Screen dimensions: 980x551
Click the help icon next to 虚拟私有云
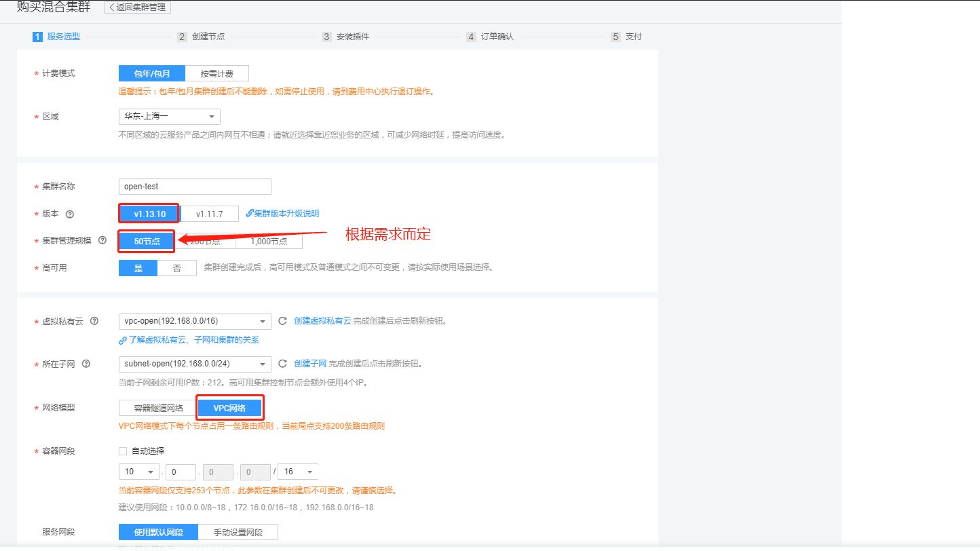pyautogui.click(x=94, y=321)
